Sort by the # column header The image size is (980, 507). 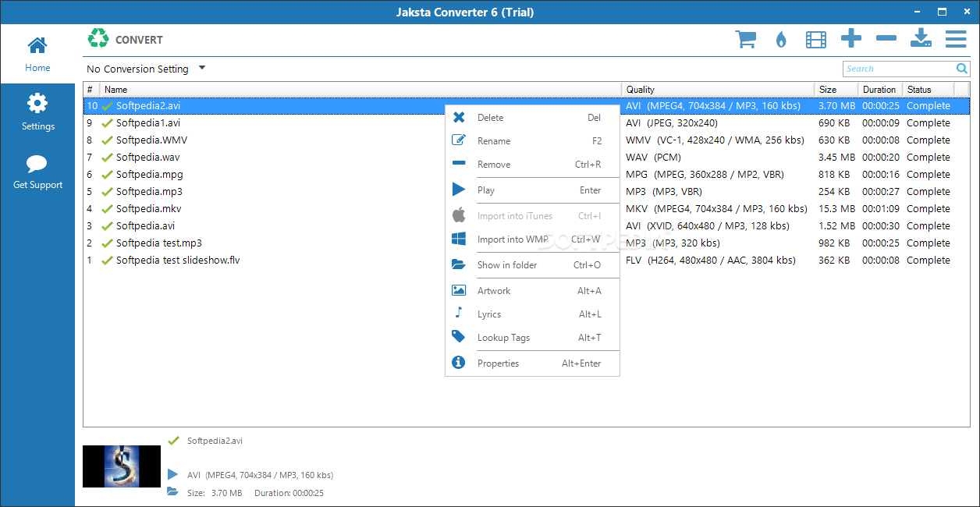point(91,90)
